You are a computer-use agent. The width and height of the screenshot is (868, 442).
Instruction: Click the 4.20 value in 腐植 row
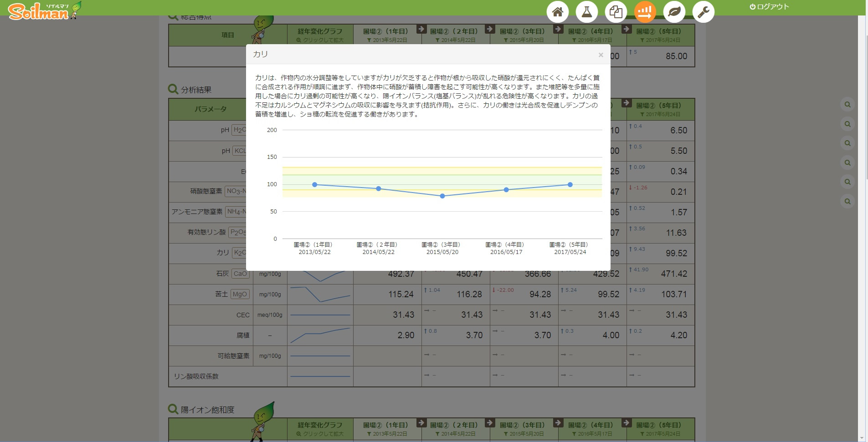[679, 335]
